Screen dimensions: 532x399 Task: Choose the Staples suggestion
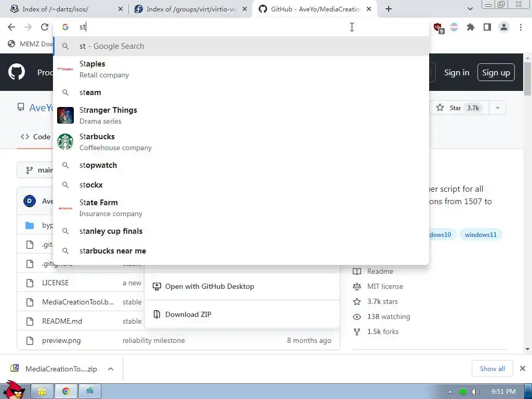click(x=241, y=69)
